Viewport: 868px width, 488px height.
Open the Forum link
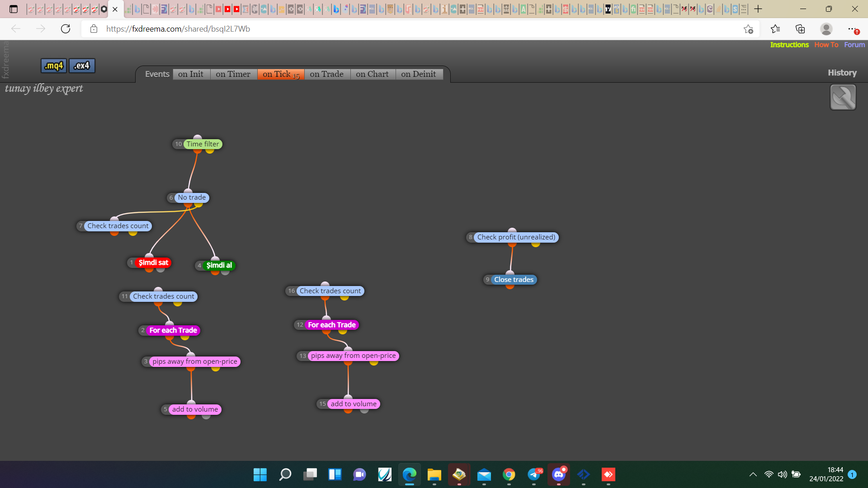click(x=854, y=45)
